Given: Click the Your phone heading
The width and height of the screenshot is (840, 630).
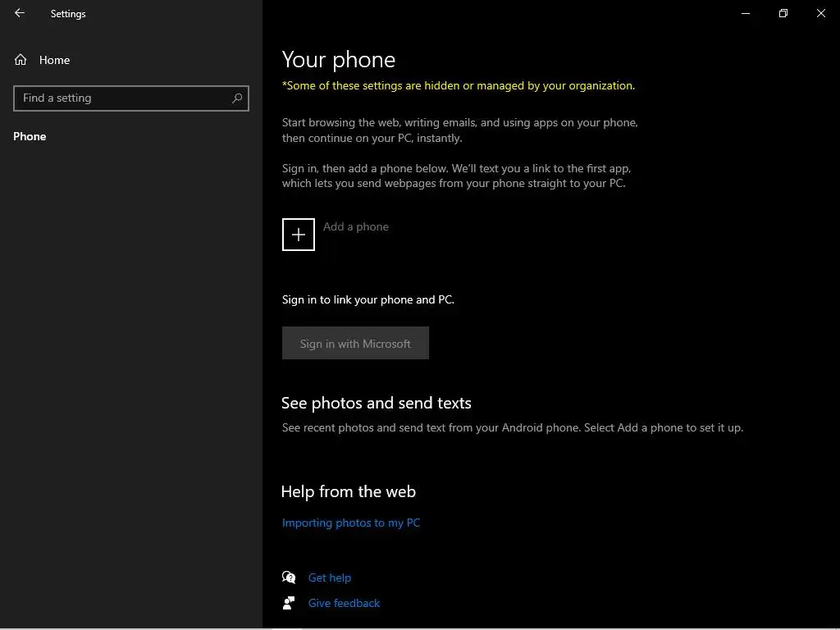Looking at the screenshot, I should click(339, 59).
